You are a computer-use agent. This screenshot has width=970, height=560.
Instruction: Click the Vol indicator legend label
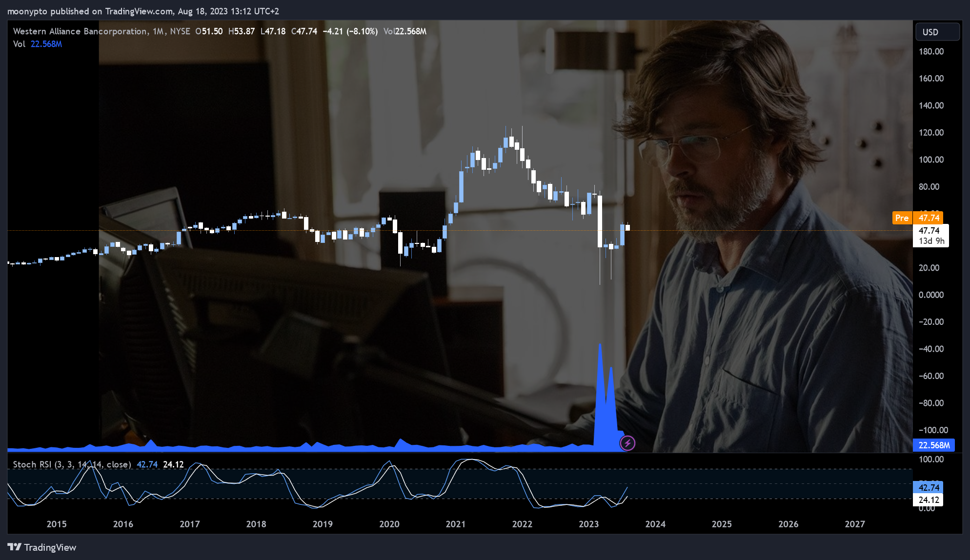pyautogui.click(x=19, y=44)
